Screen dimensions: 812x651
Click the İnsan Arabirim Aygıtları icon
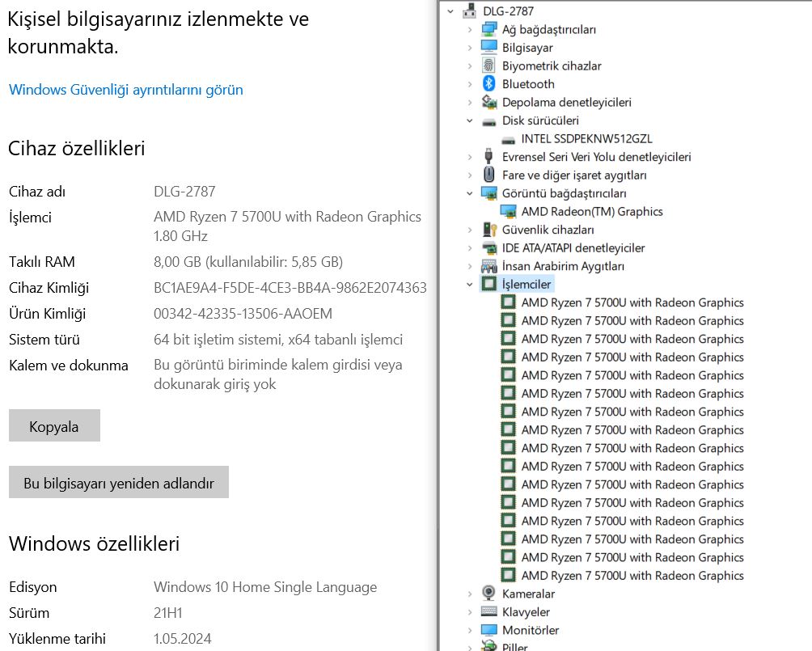click(x=488, y=266)
